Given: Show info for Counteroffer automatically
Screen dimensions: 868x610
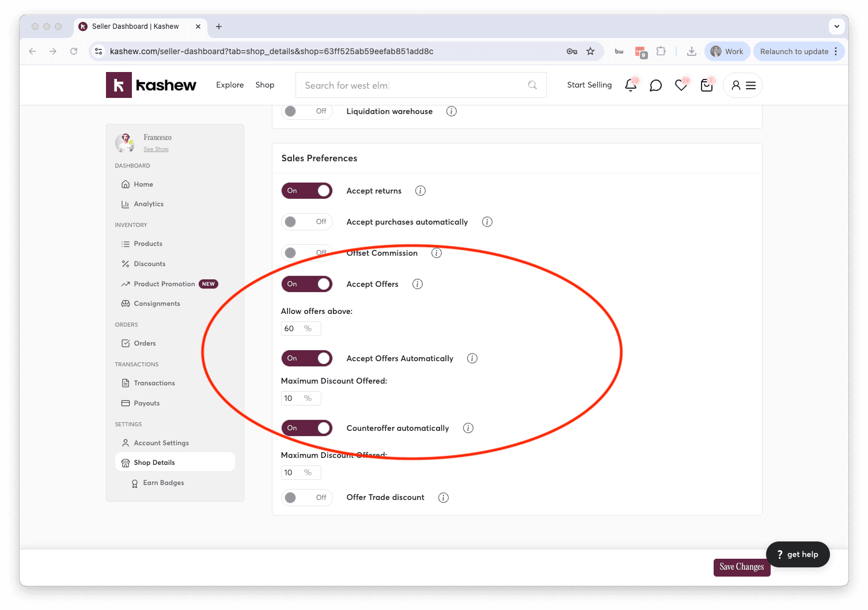Looking at the screenshot, I should (468, 428).
